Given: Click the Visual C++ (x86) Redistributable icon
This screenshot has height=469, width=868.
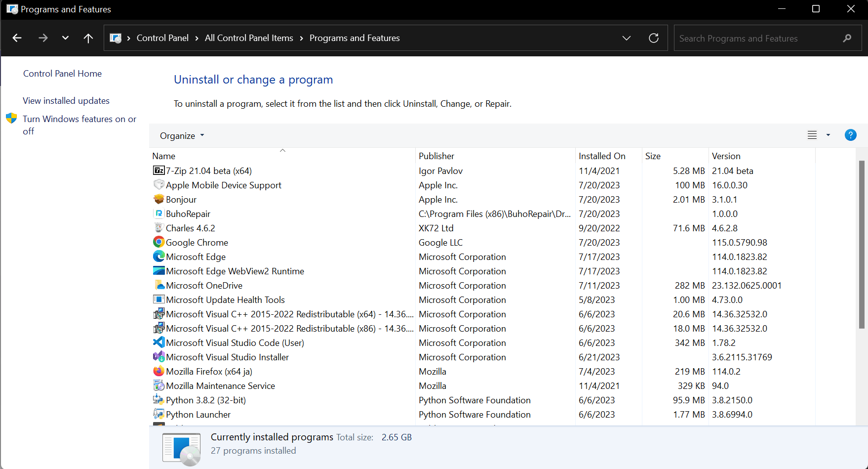Looking at the screenshot, I should 158,328.
